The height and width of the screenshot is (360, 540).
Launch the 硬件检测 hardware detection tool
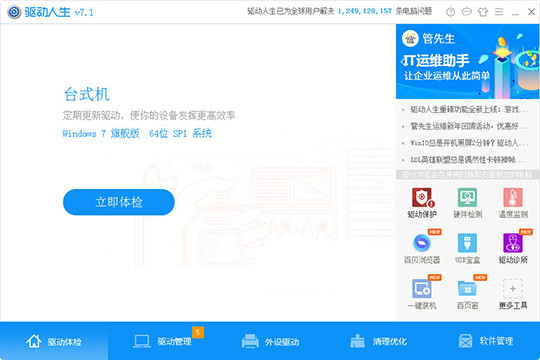467,203
